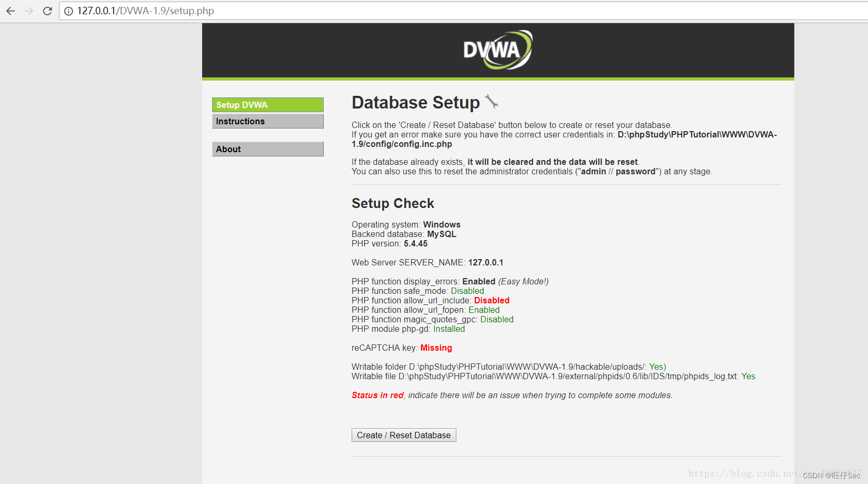This screenshot has width=868, height=484.
Task: Focus the address bar URL field
Action: (463, 11)
